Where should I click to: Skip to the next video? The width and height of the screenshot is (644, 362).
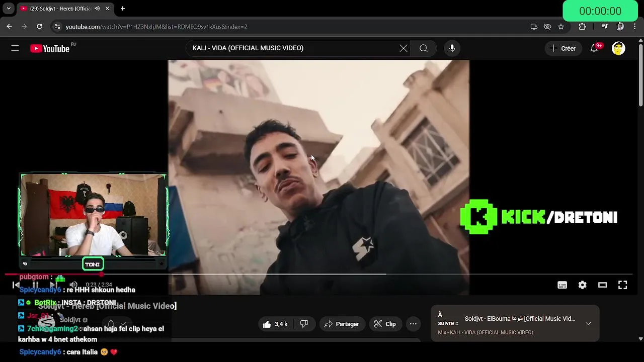click(54, 285)
